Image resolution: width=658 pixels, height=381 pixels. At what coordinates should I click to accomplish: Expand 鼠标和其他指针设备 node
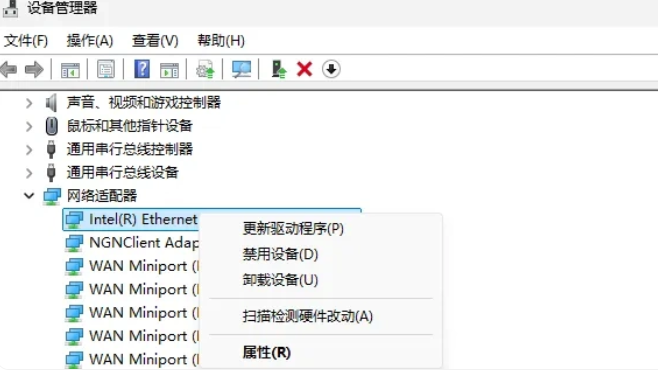[x=29, y=126]
